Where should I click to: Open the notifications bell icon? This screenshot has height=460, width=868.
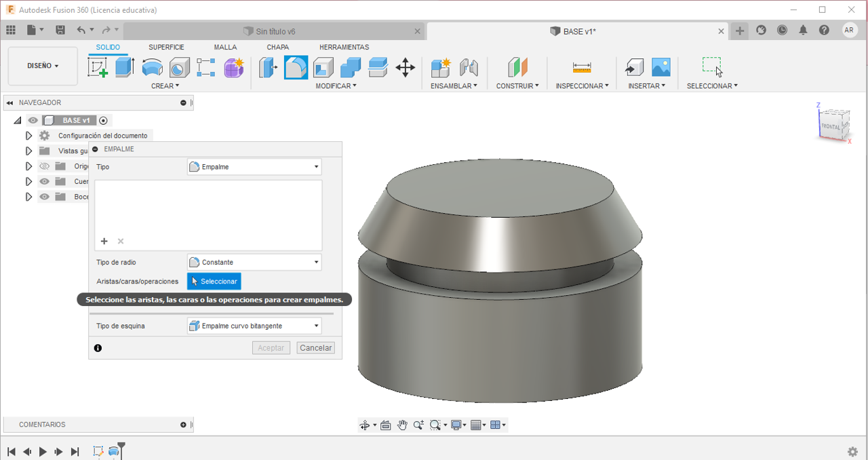click(803, 31)
